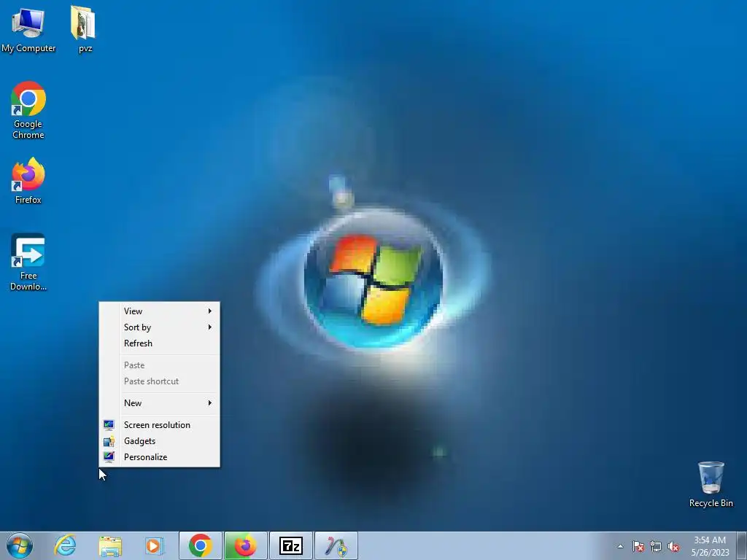This screenshot has height=560, width=747.
Task: Switch to Chrome in the taskbar
Action: click(201, 545)
